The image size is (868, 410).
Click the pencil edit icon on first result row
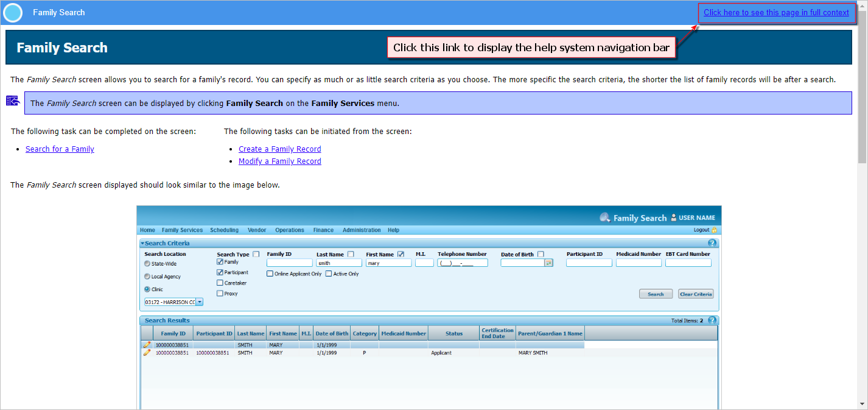146,344
